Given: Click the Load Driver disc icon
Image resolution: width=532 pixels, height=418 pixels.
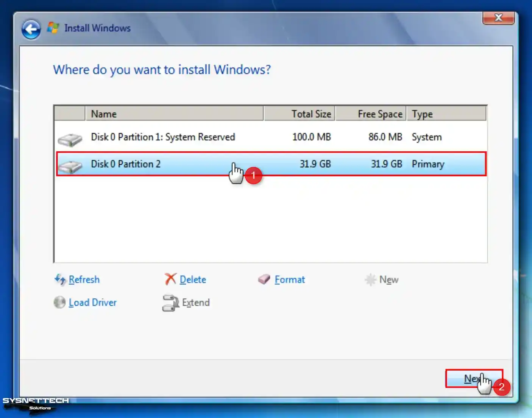Looking at the screenshot, I should [59, 302].
